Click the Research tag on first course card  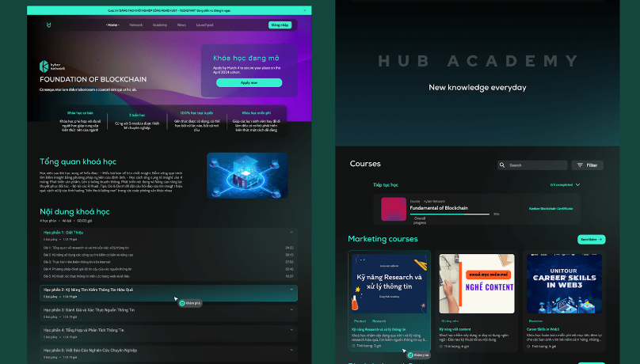379,321
